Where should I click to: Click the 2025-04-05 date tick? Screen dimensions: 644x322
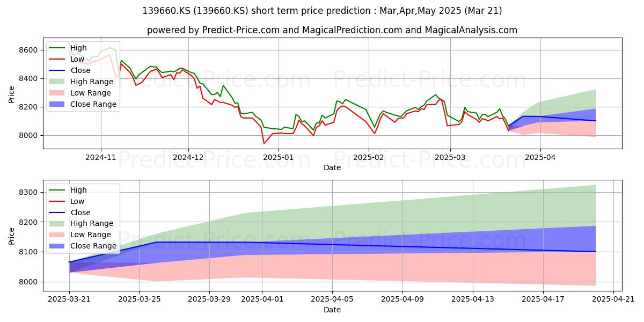(x=332, y=299)
